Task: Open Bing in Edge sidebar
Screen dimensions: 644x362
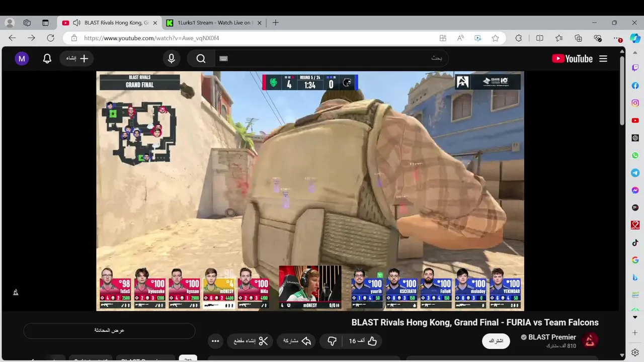Action: click(x=635, y=278)
